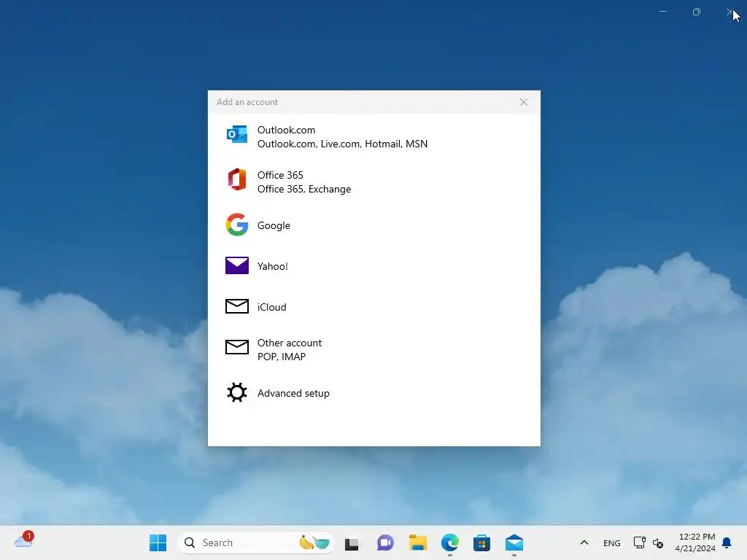Click the Other account envelope icon
The image size is (747, 560).
click(x=237, y=347)
